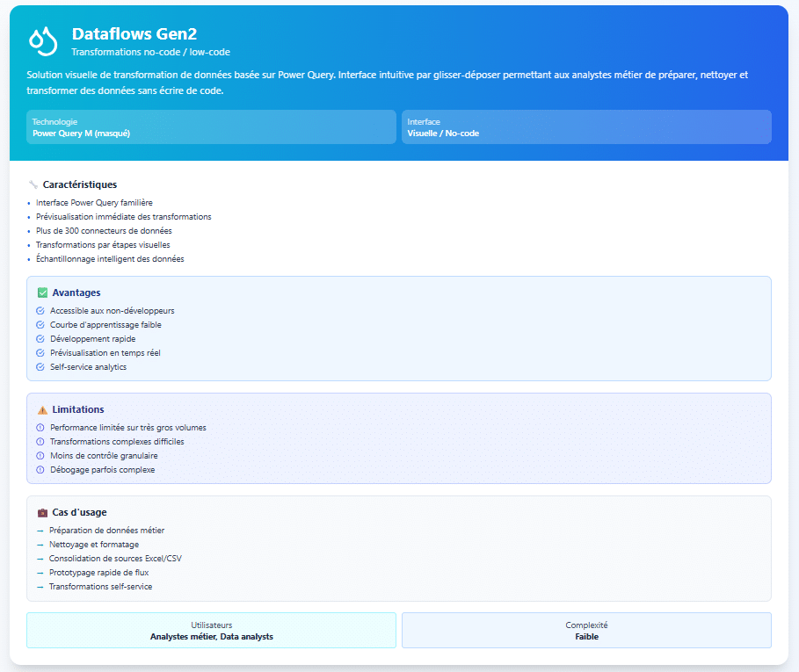Select the Interface Visuelle / No-code box
The width and height of the screenshot is (799, 672).
click(586, 126)
